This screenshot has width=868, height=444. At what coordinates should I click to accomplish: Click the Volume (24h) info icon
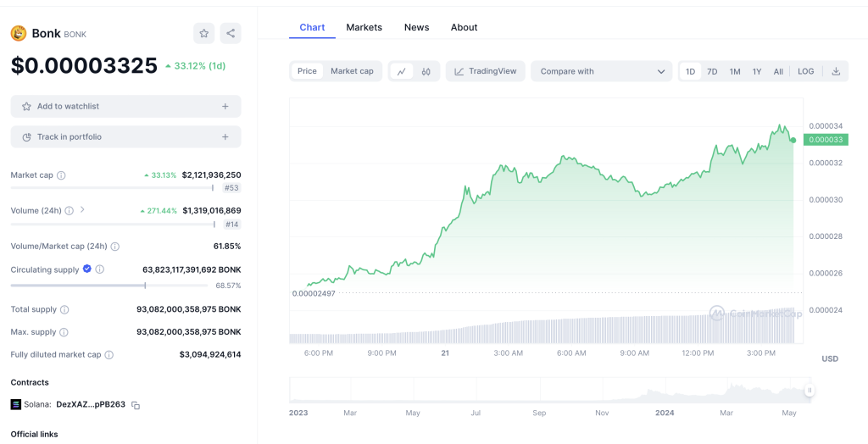(x=70, y=210)
